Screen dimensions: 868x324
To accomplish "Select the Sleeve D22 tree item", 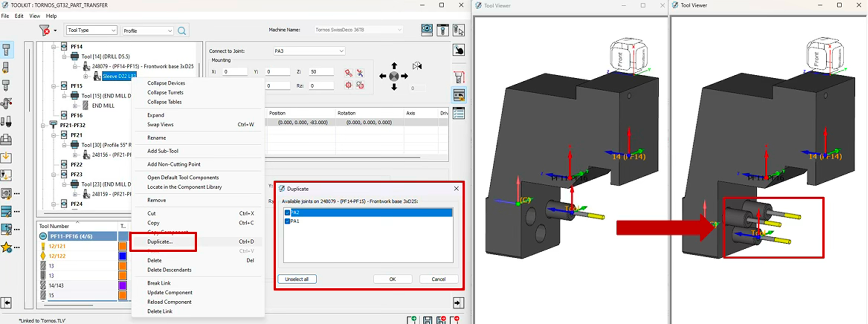I will click(119, 76).
